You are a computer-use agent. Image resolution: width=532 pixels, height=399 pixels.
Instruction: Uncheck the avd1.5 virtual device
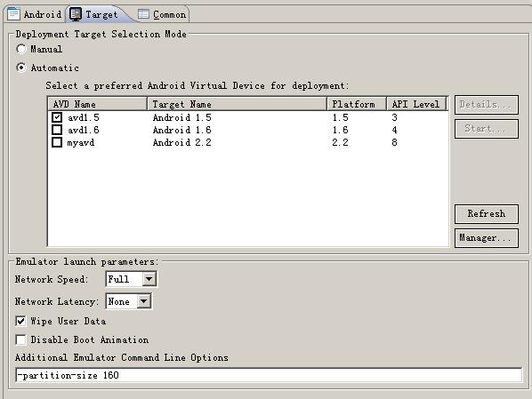point(57,117)
